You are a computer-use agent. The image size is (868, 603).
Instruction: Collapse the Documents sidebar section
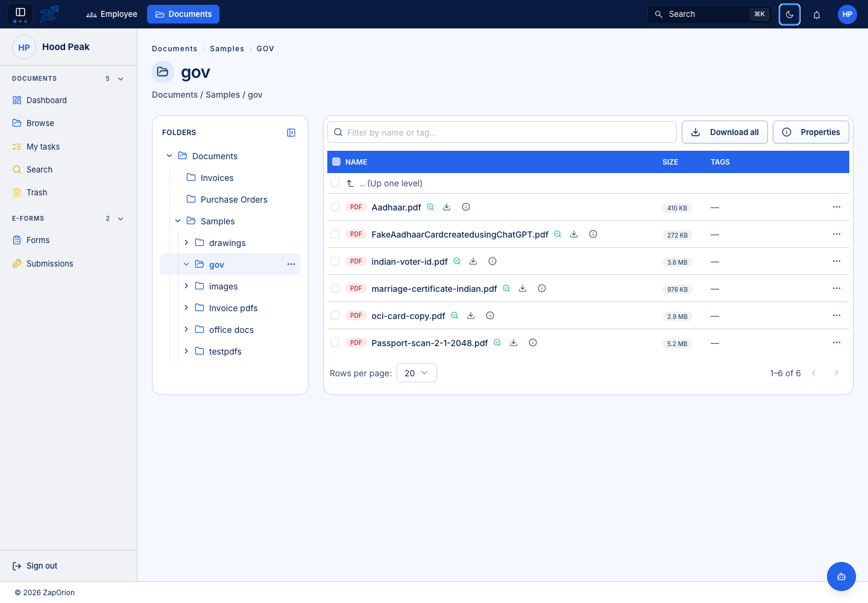pyautogui.click(x=121, y=78)
